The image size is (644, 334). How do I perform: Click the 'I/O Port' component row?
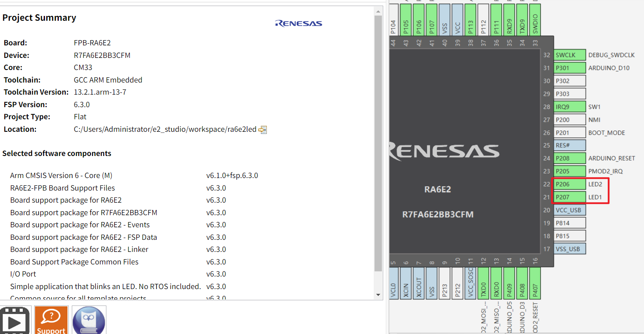(x=23, y=274)
